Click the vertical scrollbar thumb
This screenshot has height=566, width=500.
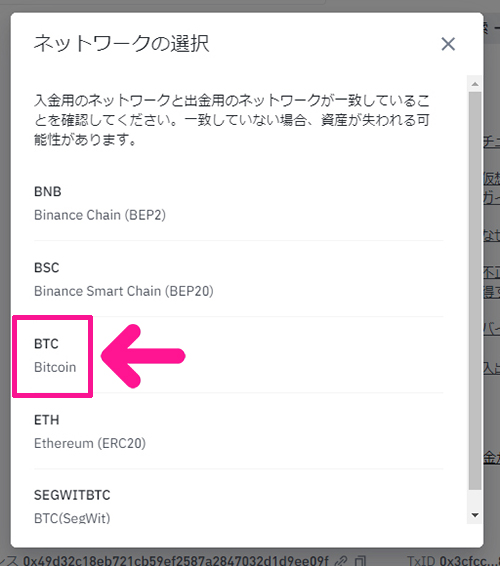[475, 291]
